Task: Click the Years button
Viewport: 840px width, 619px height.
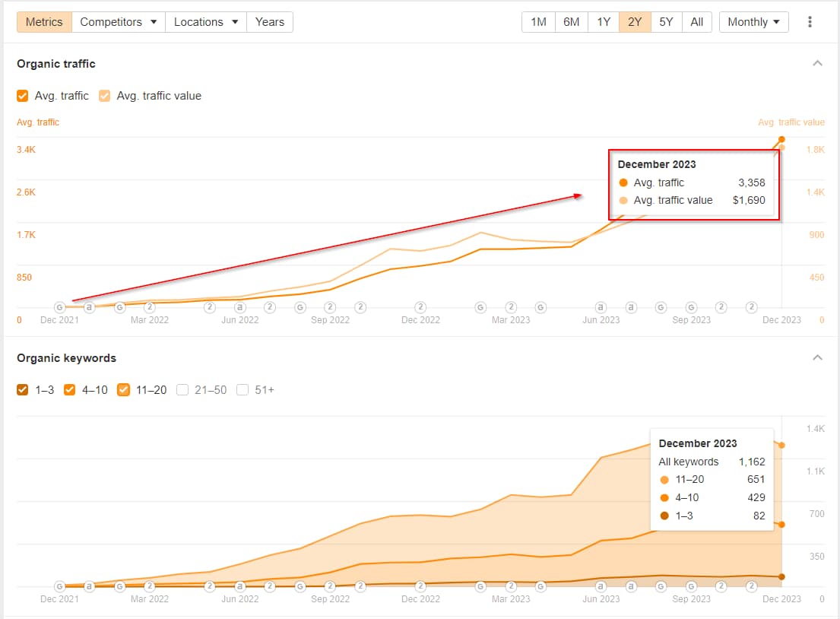Action: coord(269,21)
